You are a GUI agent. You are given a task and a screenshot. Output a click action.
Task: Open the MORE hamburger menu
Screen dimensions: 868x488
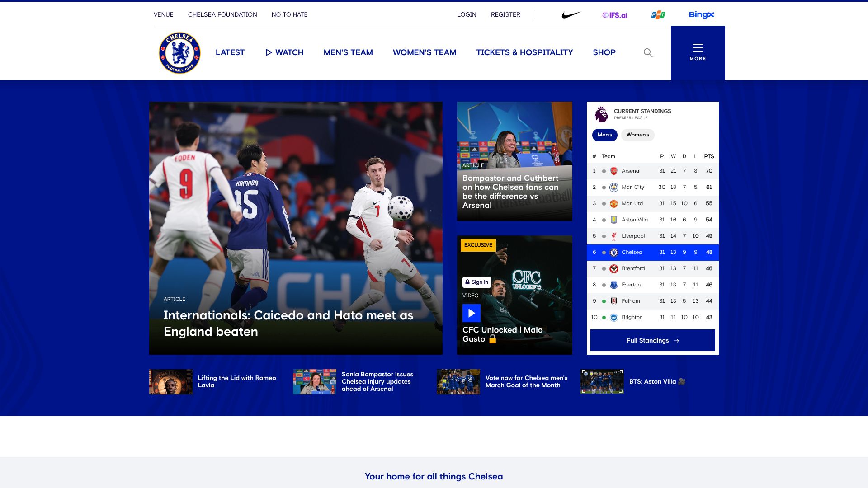coord(698,52)
